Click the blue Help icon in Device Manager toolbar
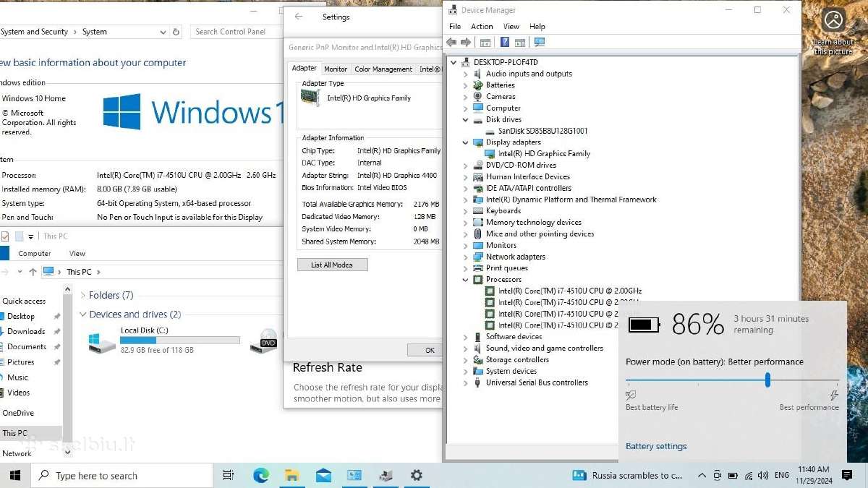Viewport: 868px width, 488px height. [505, 43]
